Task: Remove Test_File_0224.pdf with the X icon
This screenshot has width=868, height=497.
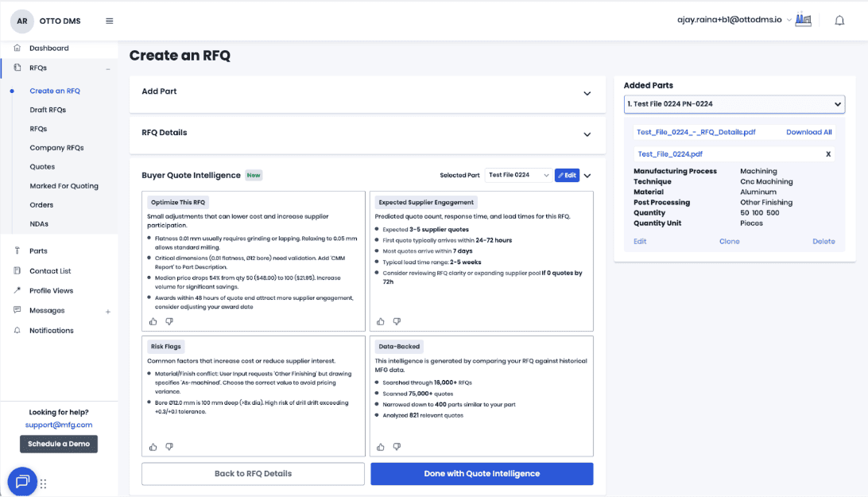Action: pos(828,154)
